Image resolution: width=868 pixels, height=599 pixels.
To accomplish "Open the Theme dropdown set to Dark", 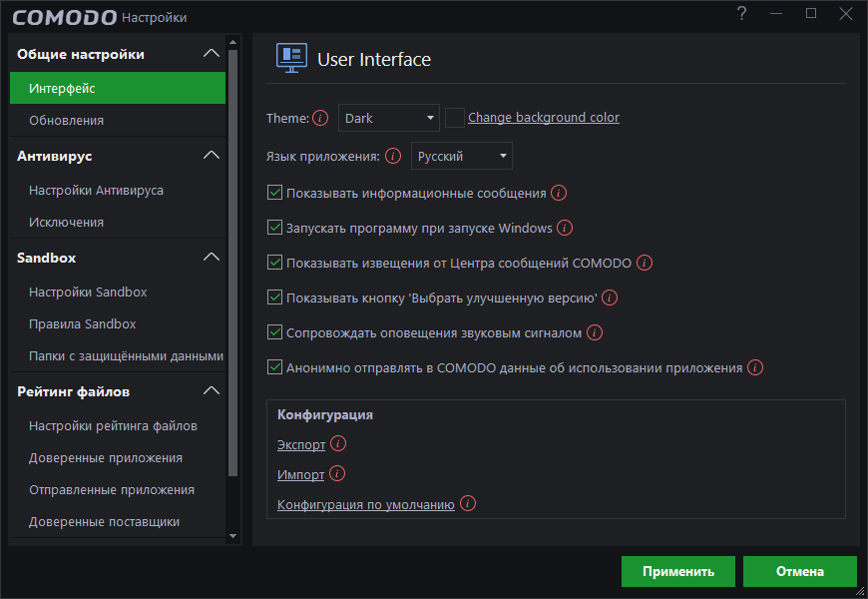I will coord(389,118).
